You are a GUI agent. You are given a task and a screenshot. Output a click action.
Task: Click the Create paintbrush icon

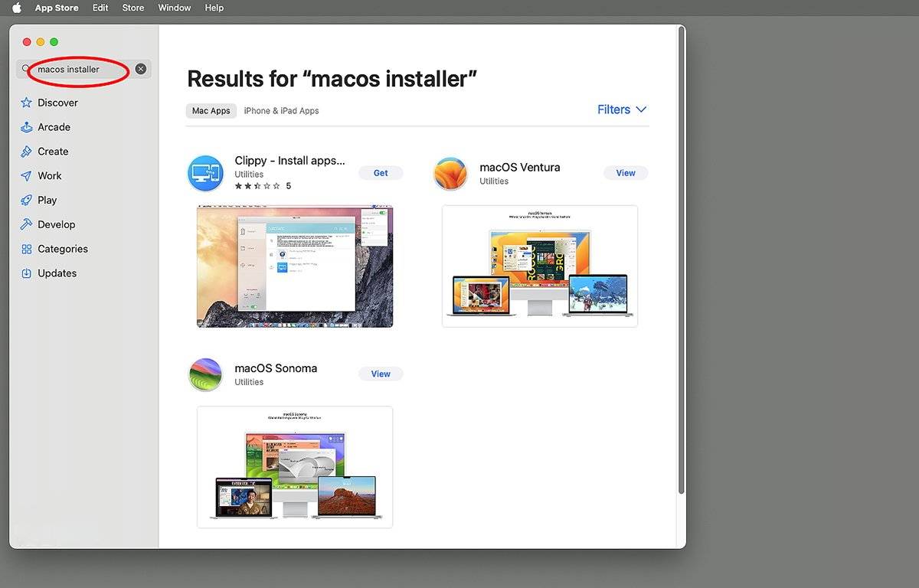click(x=27, y=152)
